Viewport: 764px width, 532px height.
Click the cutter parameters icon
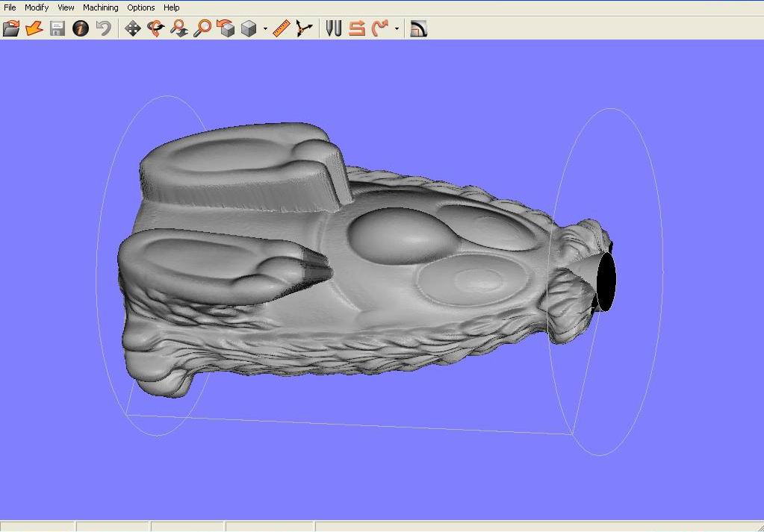(x=332, y=28)
